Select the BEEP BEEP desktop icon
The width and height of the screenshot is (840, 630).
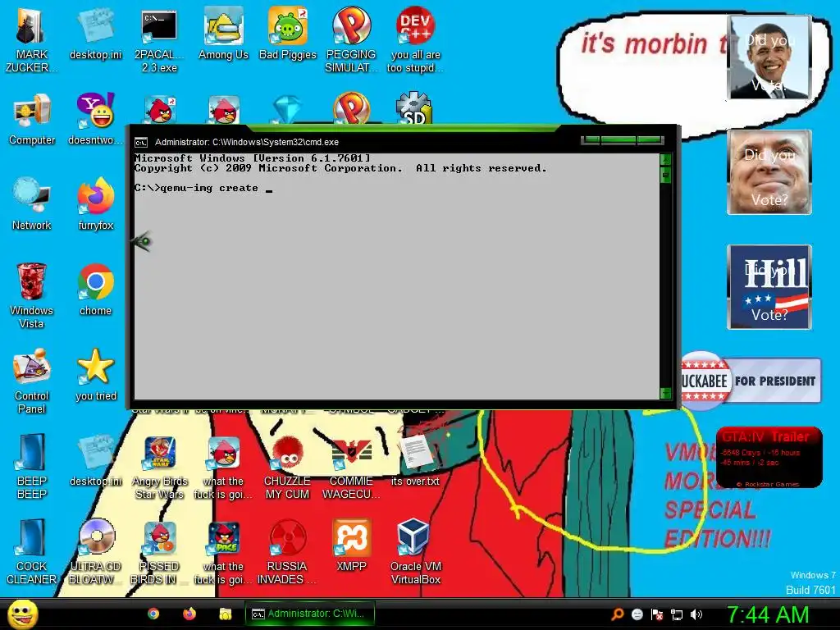tap(32, 466)
